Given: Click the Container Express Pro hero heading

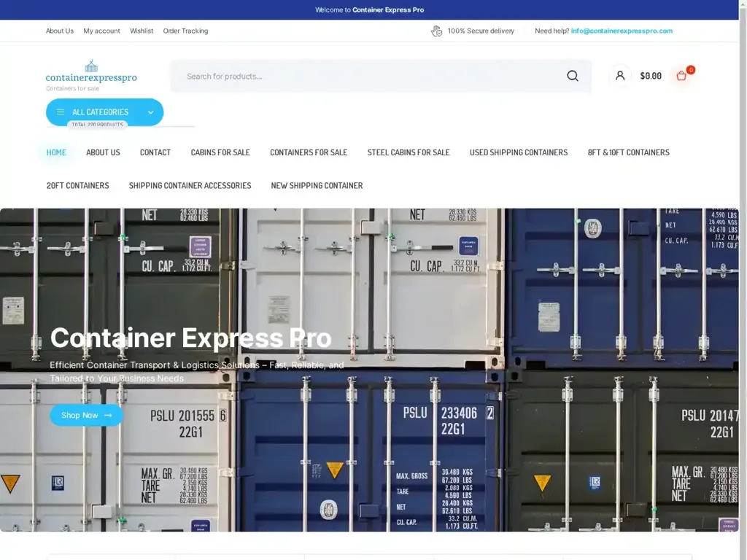Looking at the screenshot, I should (190, 338).
